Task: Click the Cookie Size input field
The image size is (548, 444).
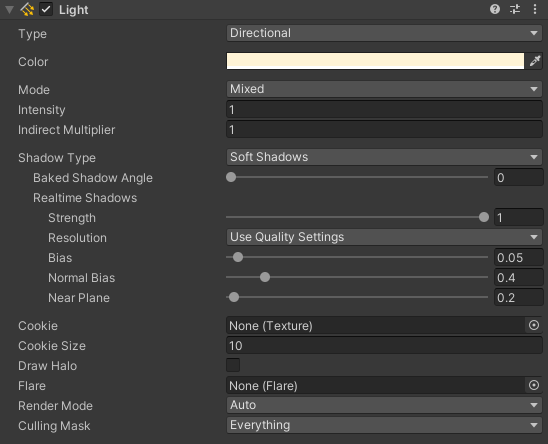Action: click(x=384, y=345)
